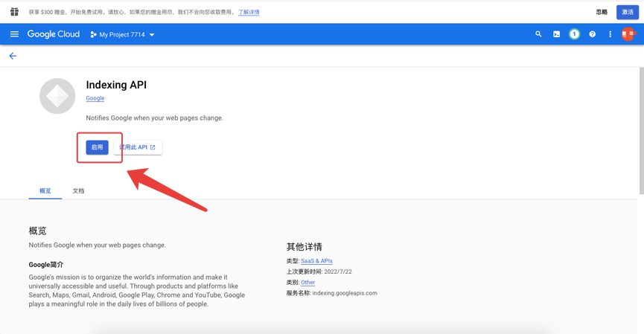The width and height of the screenshot is (644, 334).
Task: Click the gift box icon in banner
Action: (x=14, y=12)
